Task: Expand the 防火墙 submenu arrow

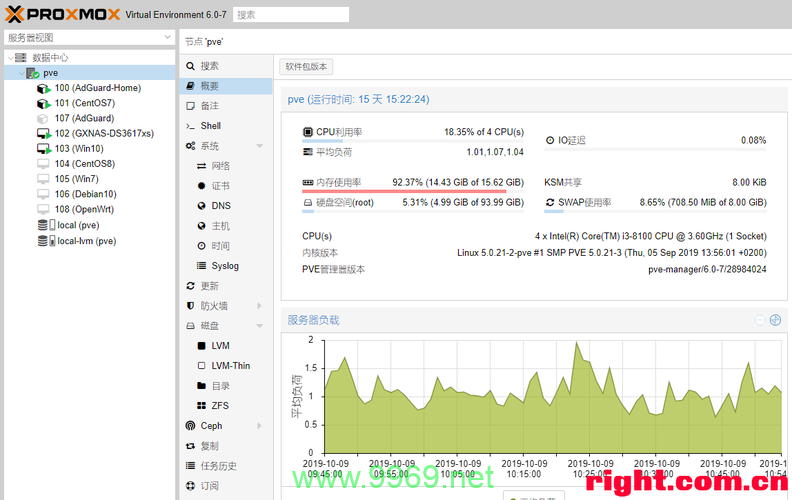Action: click(x=260, y=306)
